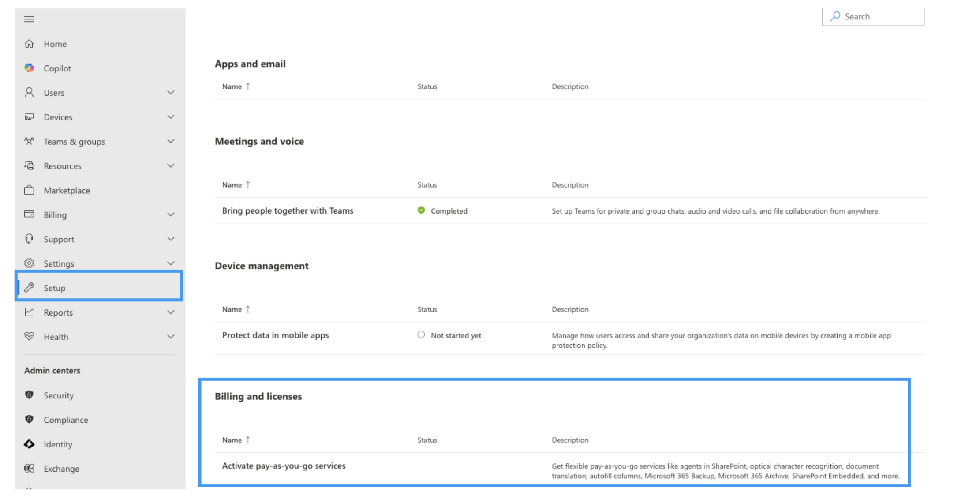Expand the Health menu chevron
980x496 pixels.
point(171,336)
